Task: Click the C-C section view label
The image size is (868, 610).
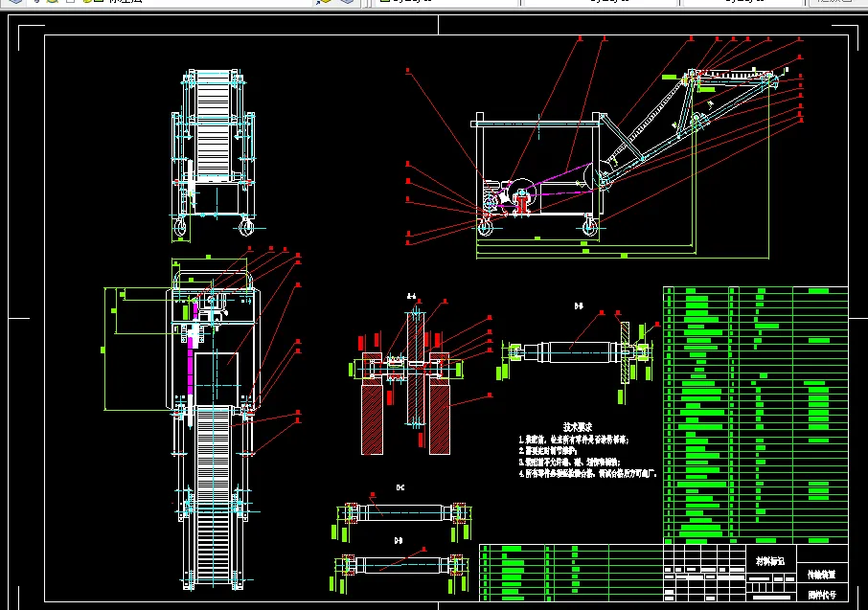Action: 400,487
